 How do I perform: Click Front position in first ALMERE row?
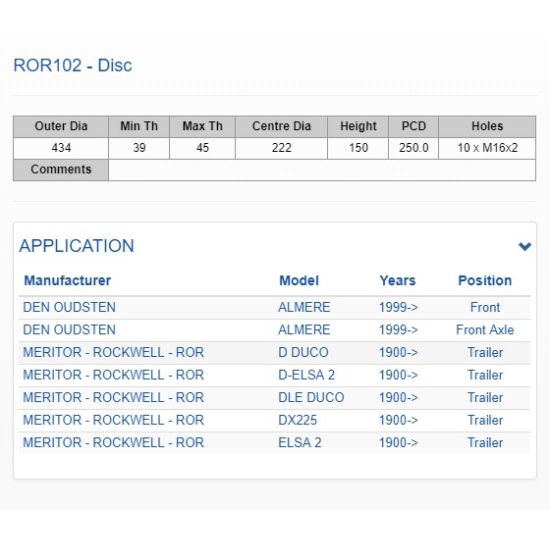tap(485, 308)
